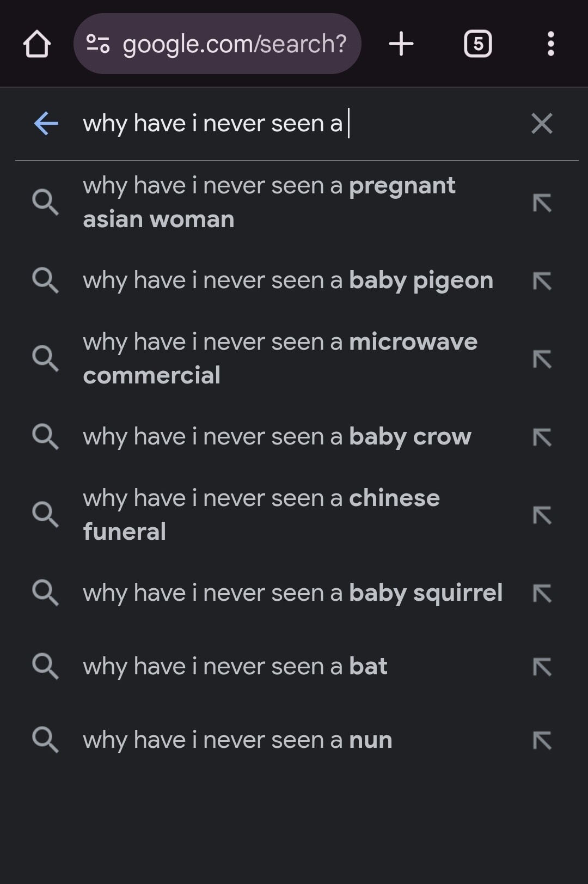Image resolution: width=588 pixels, height=884 pixels.
Task: Open the three-dot browser menu
Action: [x=551, y=44]
